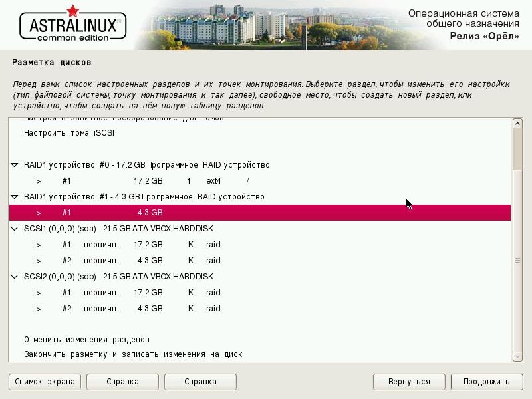This screenshot has width=532, height=399.
Task: Click the scrollbar up arrow
Action: pos(518,124)
